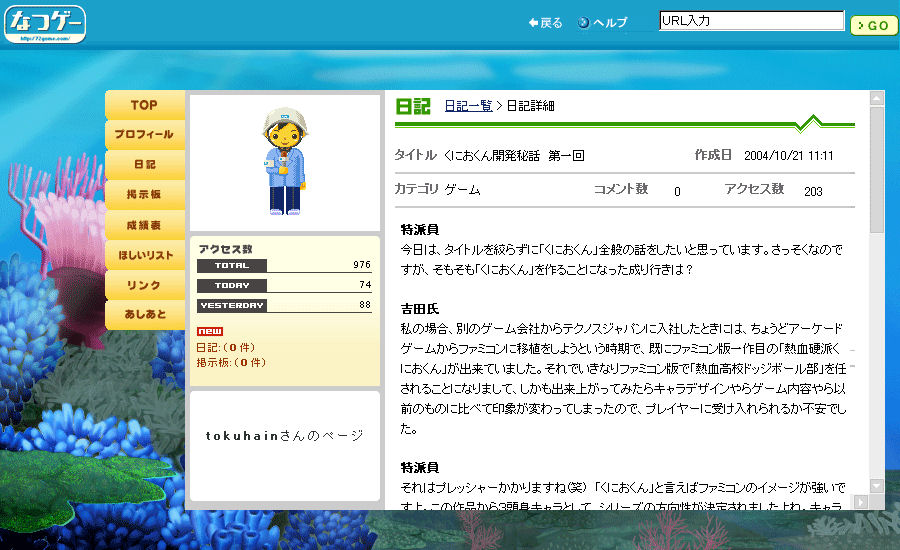Click the 日記一覧 breadcrumb link

pos(467,106)
